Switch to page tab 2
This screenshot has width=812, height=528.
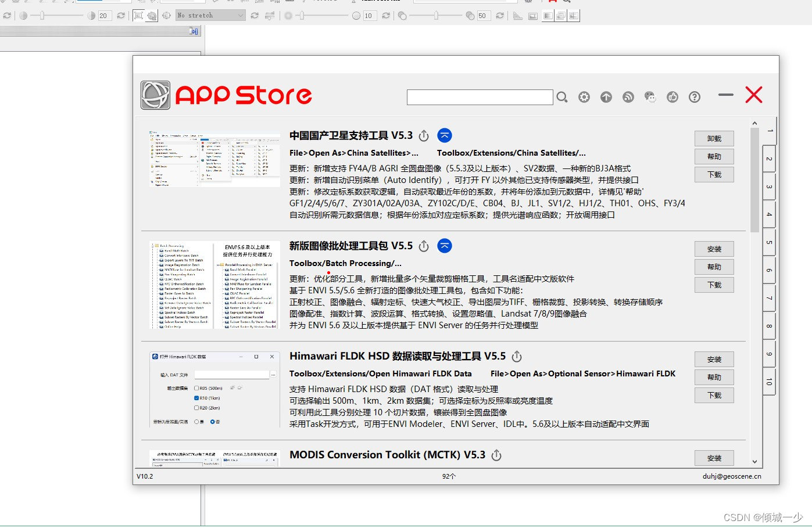click(769, 159)
